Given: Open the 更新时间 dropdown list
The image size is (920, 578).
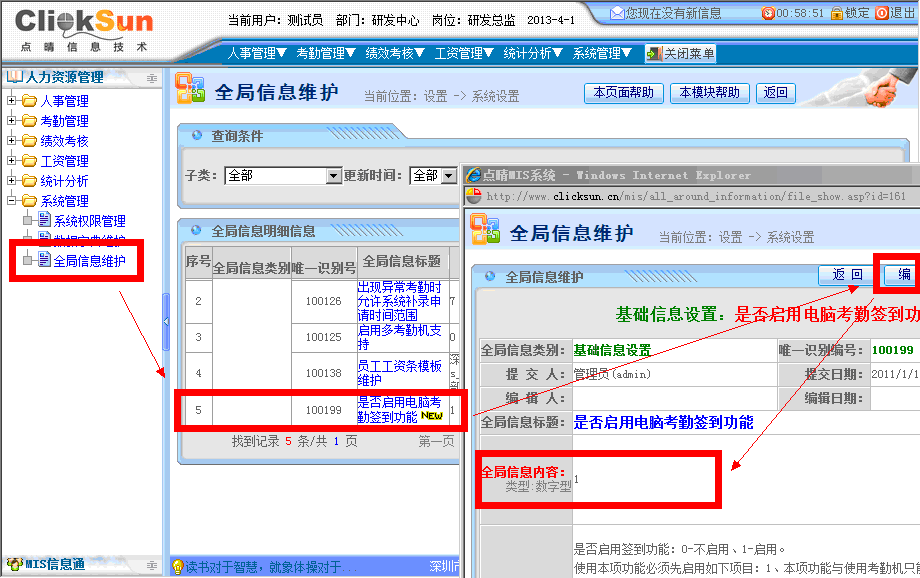Looking at the screenshot, I should (448, 176).
